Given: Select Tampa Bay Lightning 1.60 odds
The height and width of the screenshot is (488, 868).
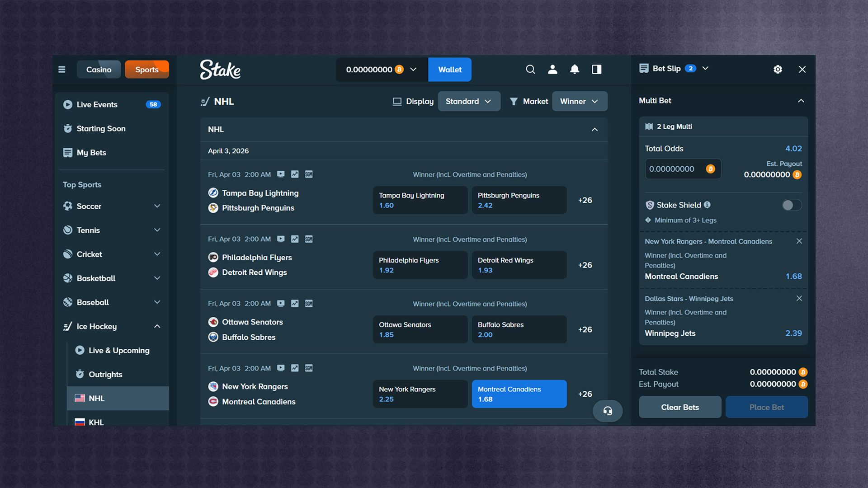Looking at the screenshot, I should point(420,200).
